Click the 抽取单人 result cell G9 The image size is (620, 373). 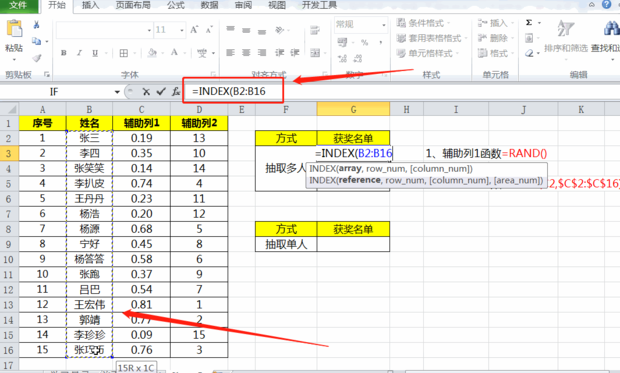coord(353,244)
